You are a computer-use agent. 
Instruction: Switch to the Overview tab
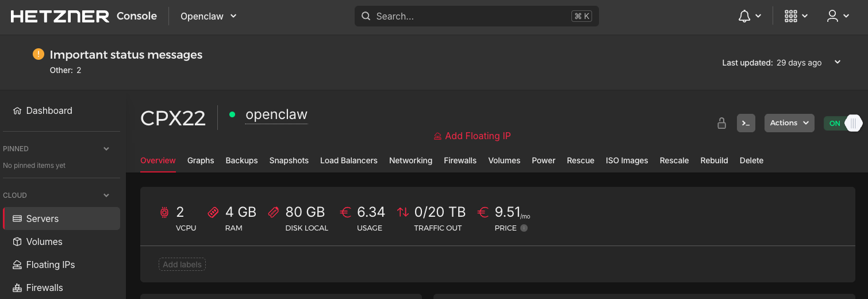click(158, 160)
